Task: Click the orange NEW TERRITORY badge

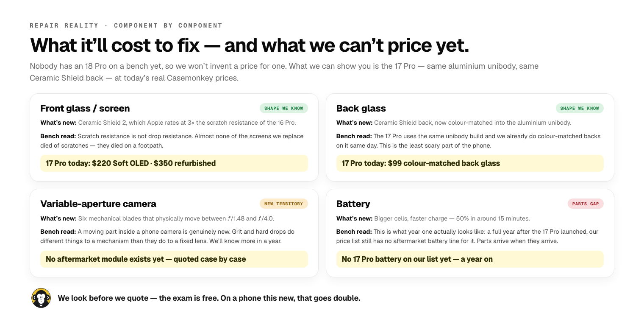Action: 284,204
